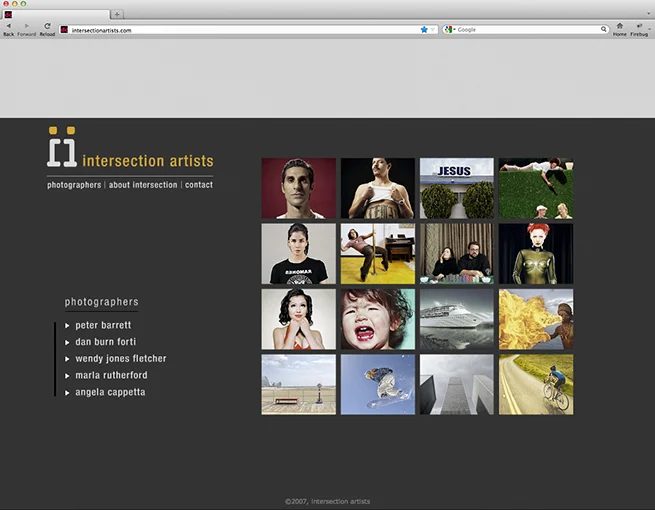Expand arrow next to angela cappetta
Viewport: 655px width, 510px height.
click(x=67, y=393)
